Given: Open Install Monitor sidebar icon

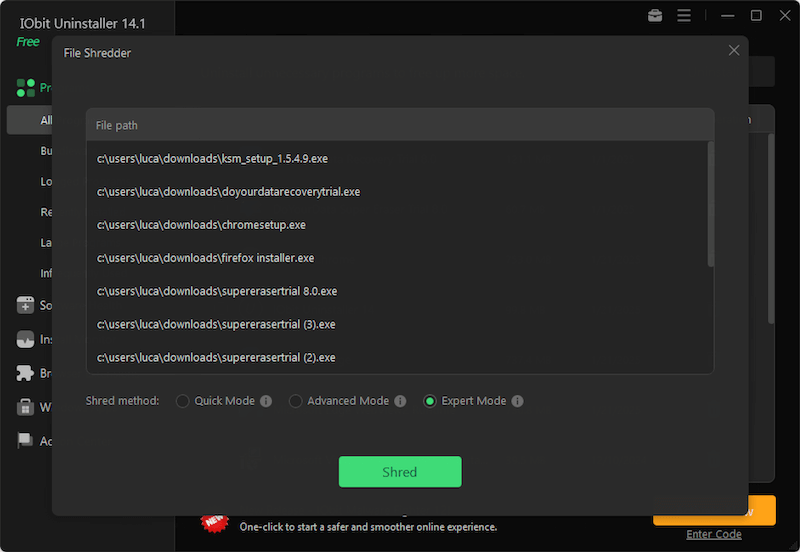Looking at the screenshot, I should [25, 339].
